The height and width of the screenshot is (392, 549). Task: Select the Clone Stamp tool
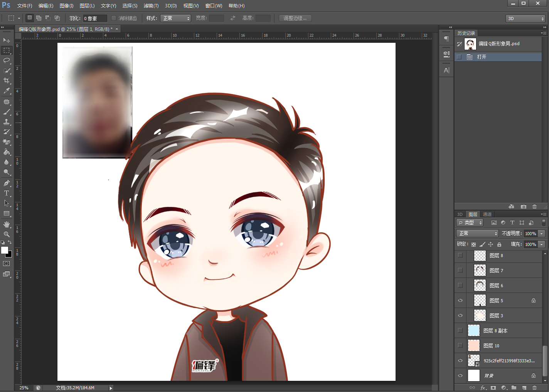pyautogui.click(x=7, y=122)
